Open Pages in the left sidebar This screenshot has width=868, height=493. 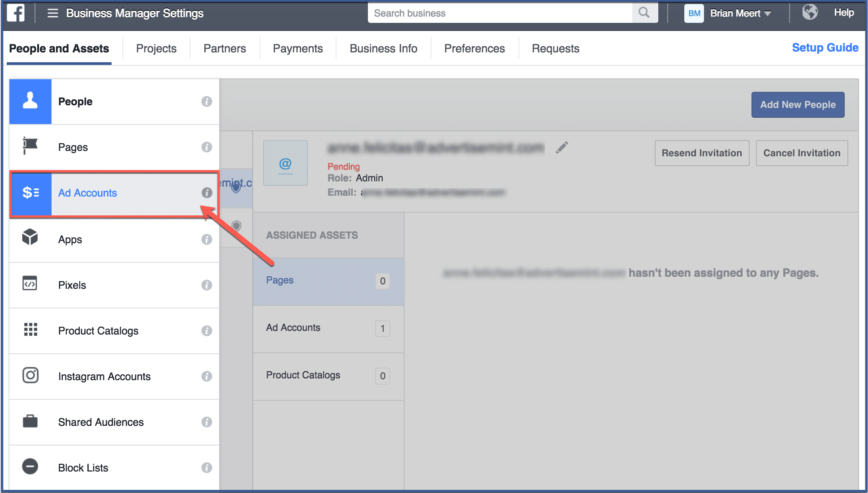[x=114, y=147]
